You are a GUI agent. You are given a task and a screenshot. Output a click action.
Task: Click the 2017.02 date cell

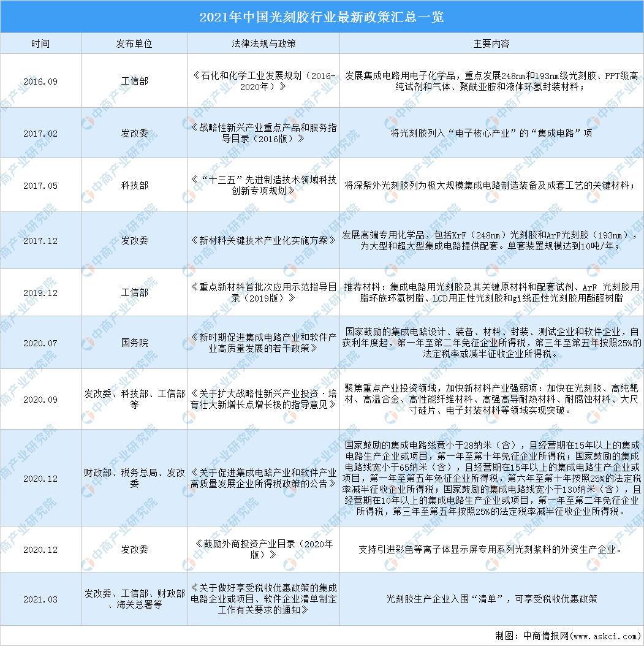40,134
